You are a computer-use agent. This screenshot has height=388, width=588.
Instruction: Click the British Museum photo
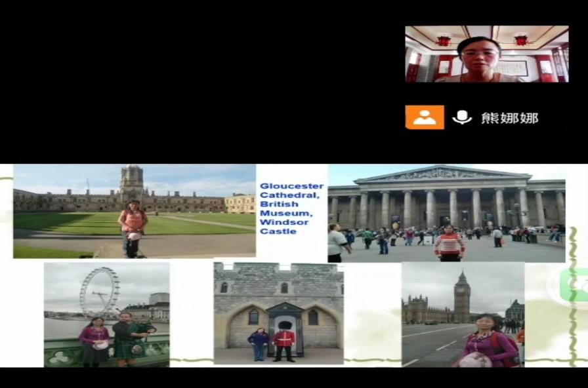446,213
